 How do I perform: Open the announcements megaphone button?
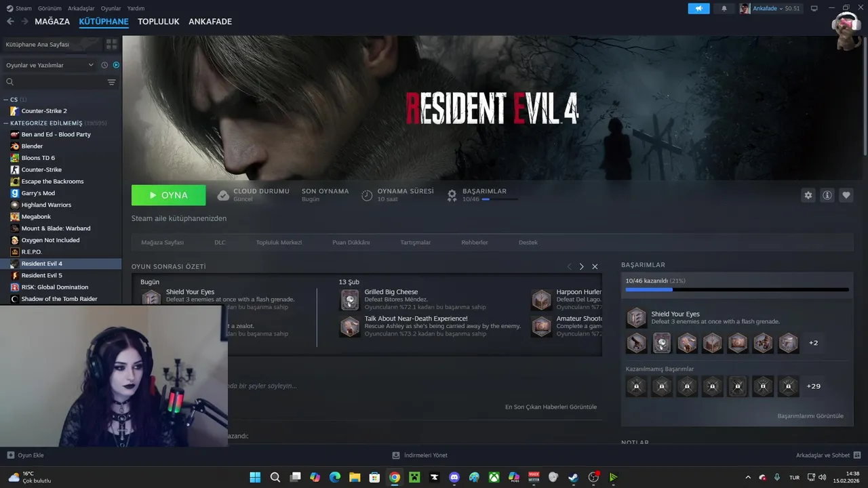698,8
